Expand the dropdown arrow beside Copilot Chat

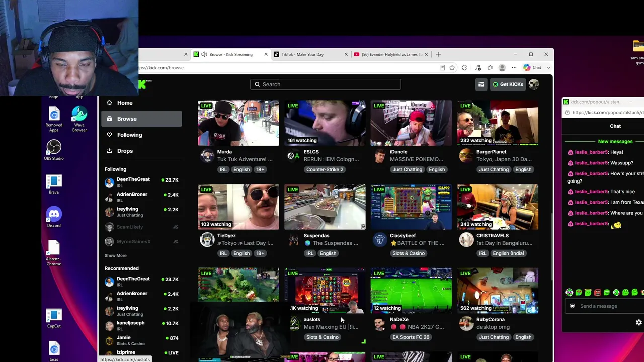tap(548, 68)
